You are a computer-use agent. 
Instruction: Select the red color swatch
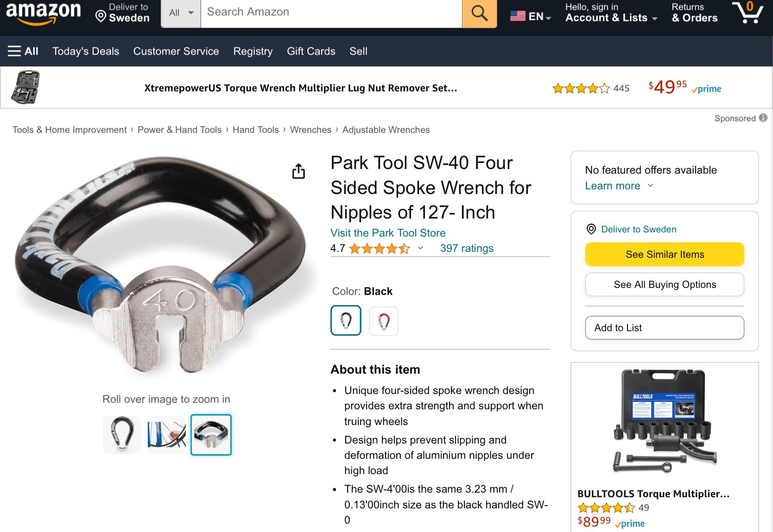tap(384, 320)
